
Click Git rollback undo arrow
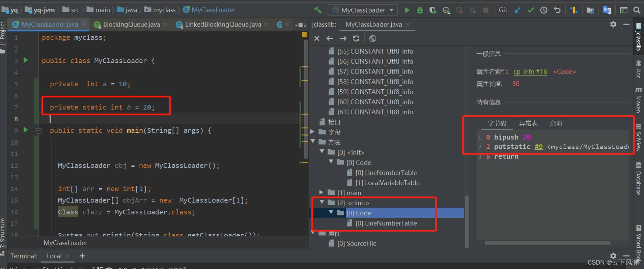pyautogui.click(x=557, y=10)
